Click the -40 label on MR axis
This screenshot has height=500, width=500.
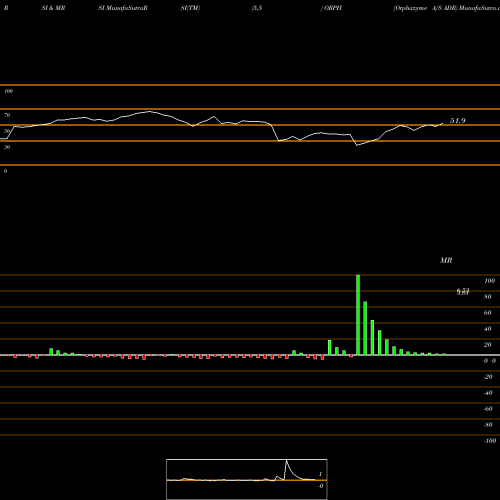click(488, 393)
